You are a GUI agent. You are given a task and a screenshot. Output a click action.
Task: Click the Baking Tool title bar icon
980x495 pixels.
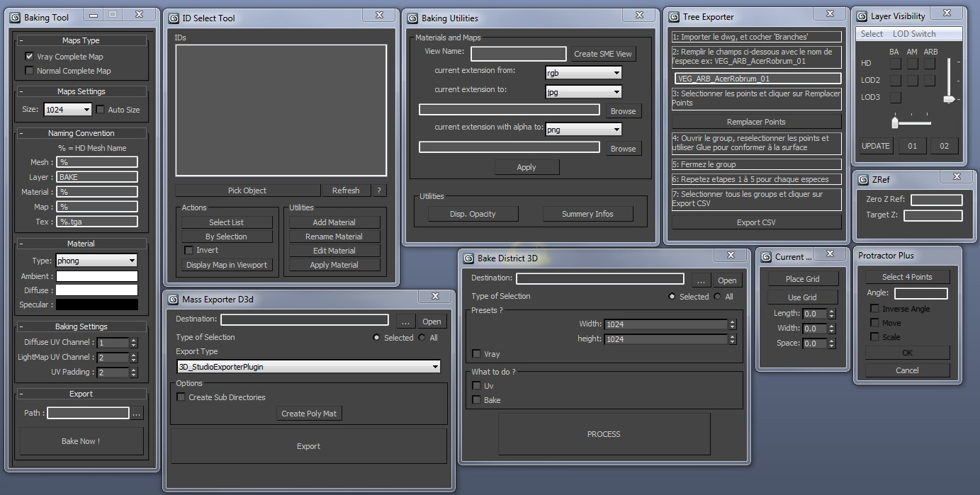point(16,16)
